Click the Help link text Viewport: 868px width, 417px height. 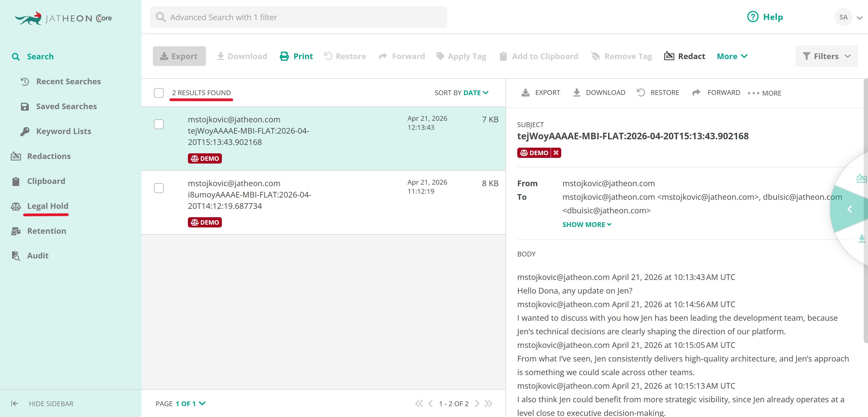point(773,17)
